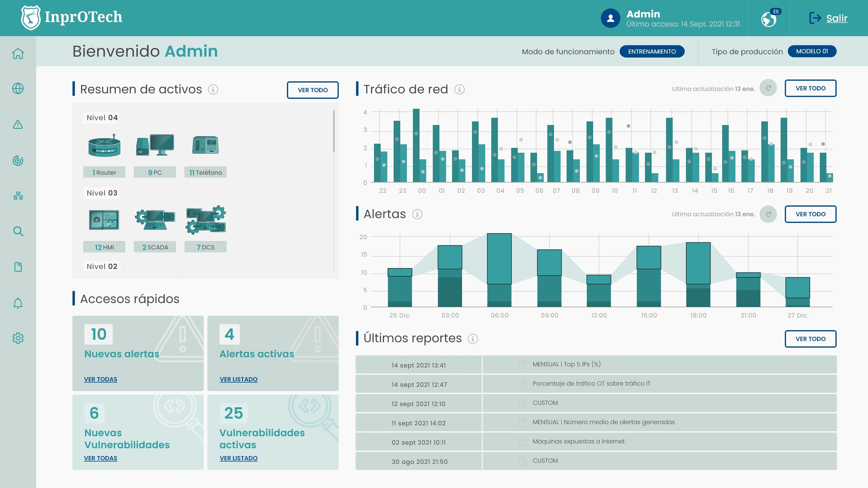Click the MODELO 01 production pill

(x=812, y=51)
